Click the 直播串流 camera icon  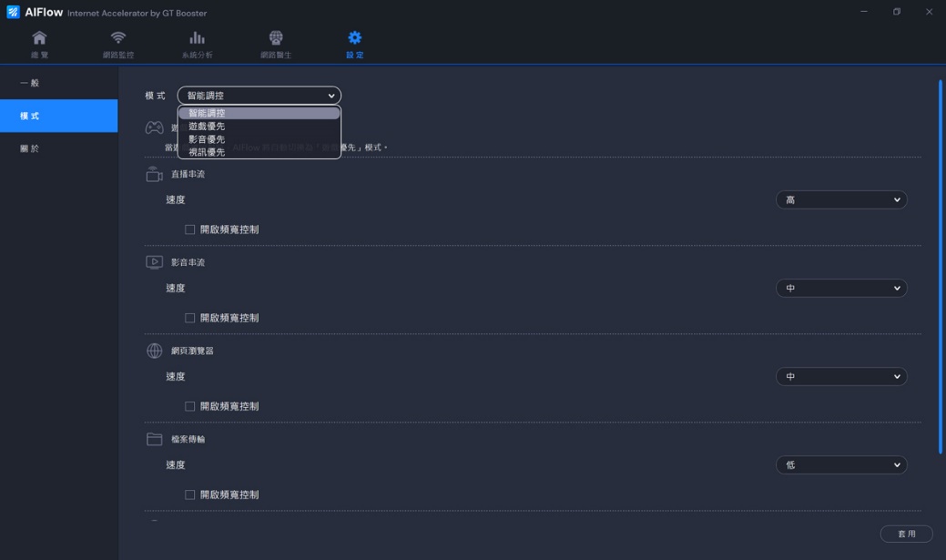pyautogui.click(x=155, y=174)
